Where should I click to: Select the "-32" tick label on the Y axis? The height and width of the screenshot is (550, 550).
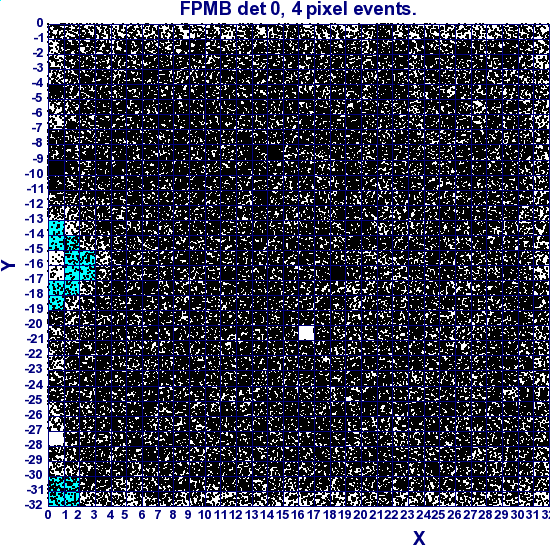point(34,505)
